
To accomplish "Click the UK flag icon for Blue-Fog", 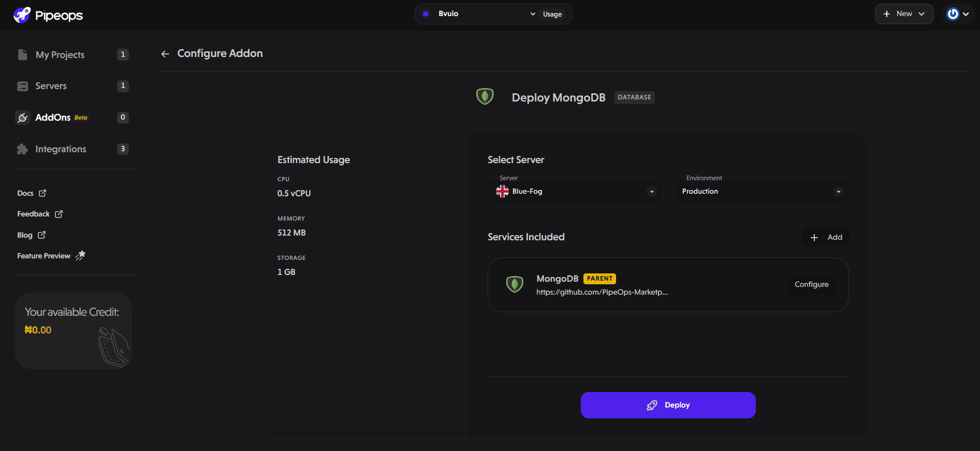I will tap(502, 191).
